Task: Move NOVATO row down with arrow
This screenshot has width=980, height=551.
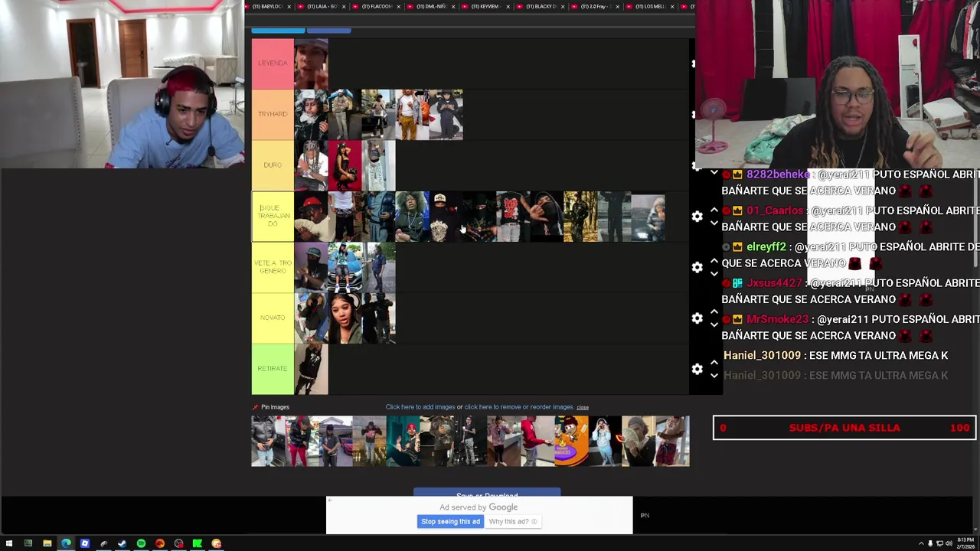Action: pyautogui.click(x=714, y=325)
